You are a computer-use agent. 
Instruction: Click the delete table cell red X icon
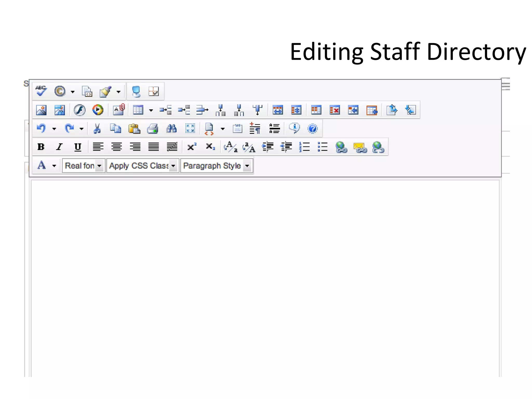click(x=335, y=110)
